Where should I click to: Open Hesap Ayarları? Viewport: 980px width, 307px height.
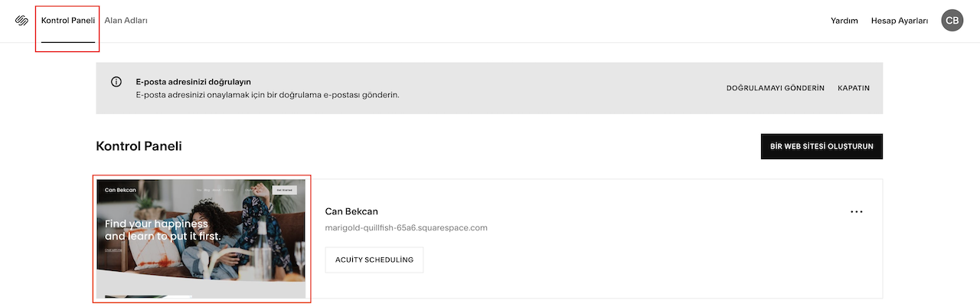pyautogui.click(x=900, y=21)
